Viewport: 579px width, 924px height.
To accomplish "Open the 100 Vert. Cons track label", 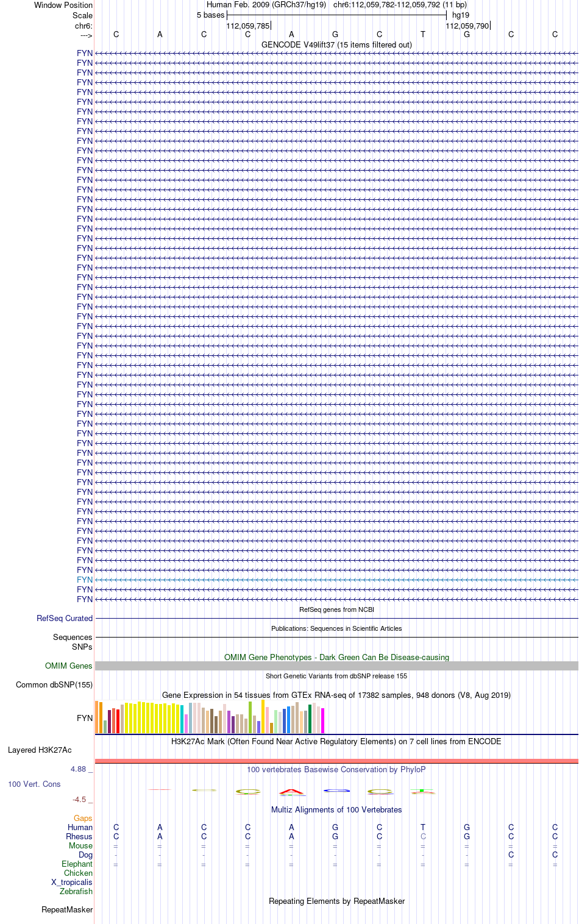I will pyautogui.click(x=34, y=784).
